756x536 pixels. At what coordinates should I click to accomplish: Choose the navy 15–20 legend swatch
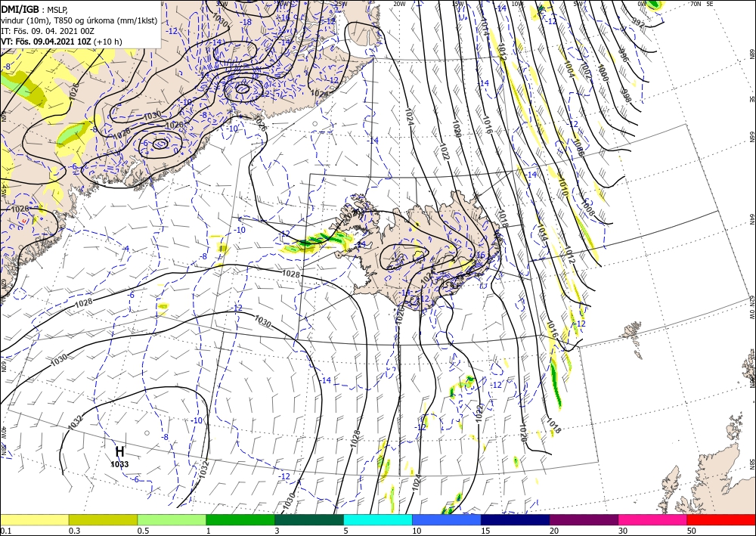tap(516, 519)
